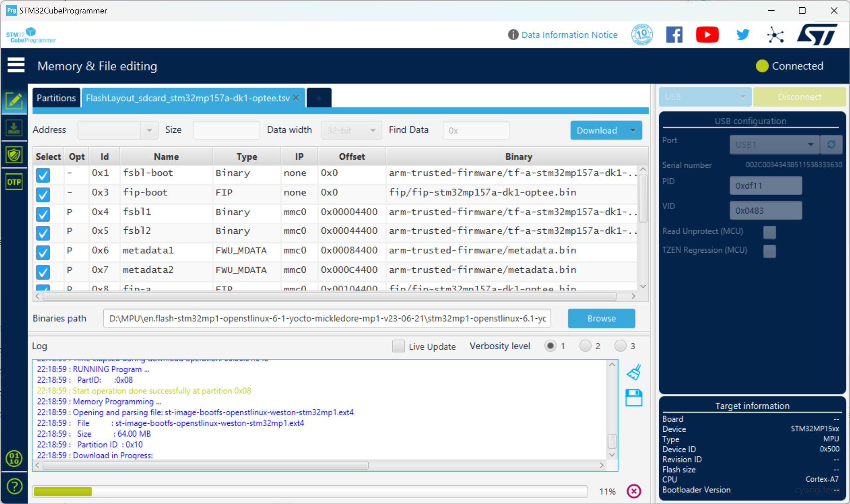Clear the log with the broom icon
The image size is (850, 504).
coord(634,373)
